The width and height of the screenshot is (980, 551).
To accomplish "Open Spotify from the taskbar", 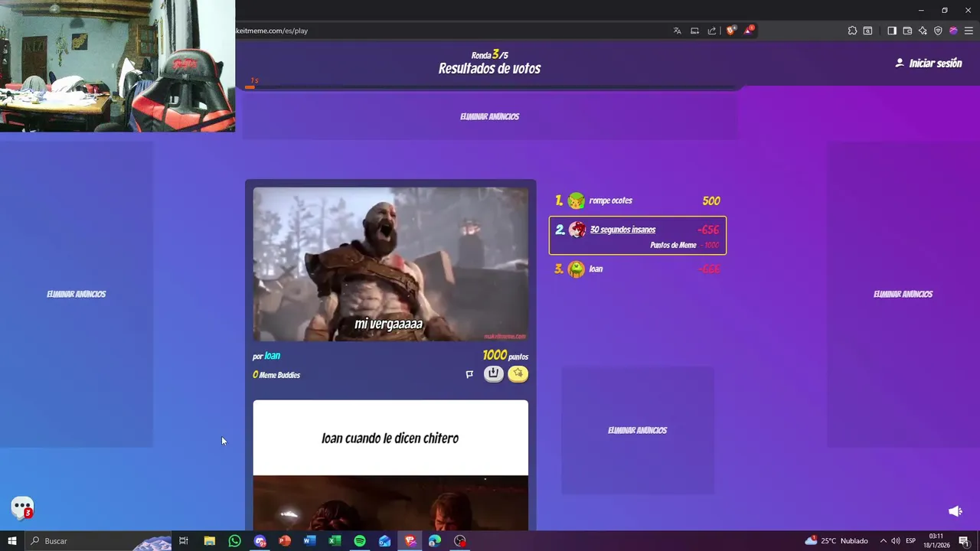I will click(x=360, y=541).
